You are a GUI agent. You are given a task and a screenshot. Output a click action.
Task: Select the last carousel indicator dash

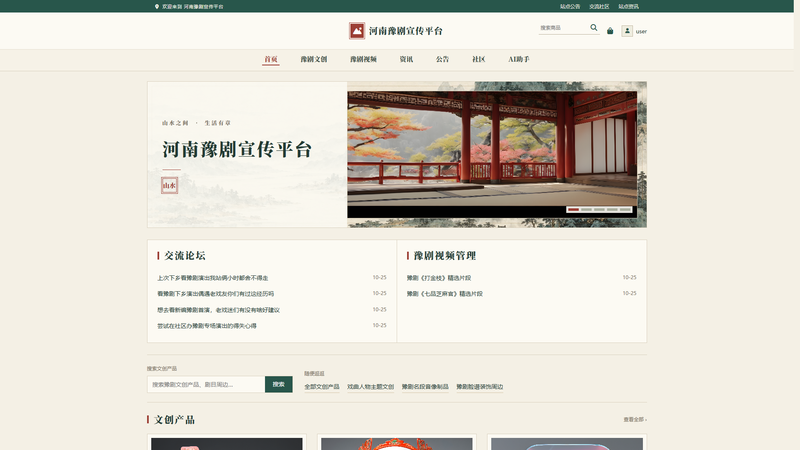(x=625, y=210)
